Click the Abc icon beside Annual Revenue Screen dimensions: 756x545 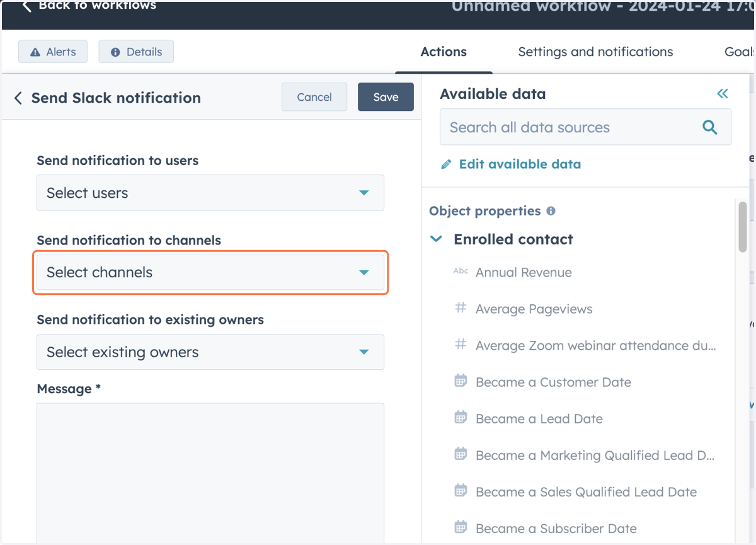461,272
